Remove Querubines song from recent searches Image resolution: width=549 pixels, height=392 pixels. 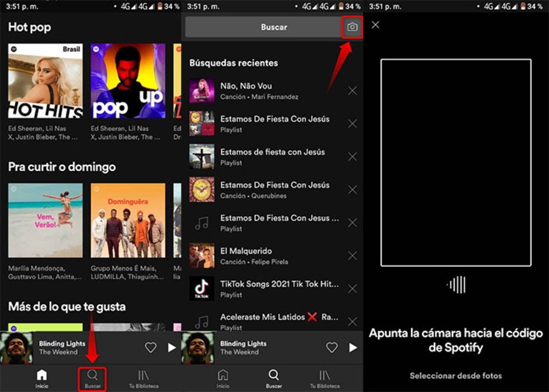coord(352,190)
